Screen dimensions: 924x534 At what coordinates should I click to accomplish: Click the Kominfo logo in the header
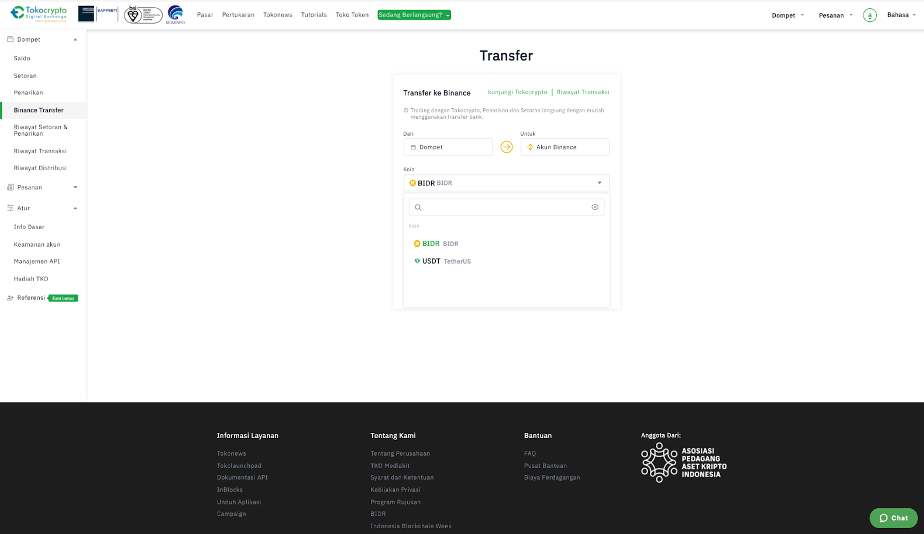(175, 14)
